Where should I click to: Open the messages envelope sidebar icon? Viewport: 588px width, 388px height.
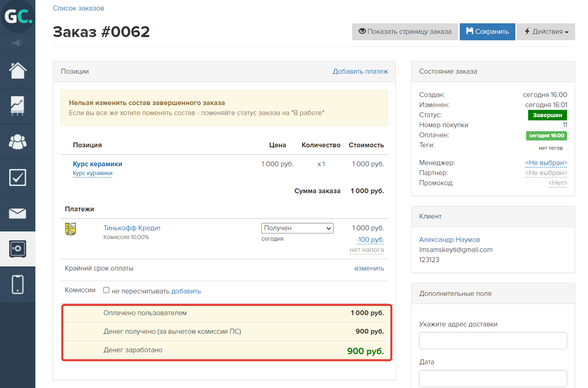click(18, 213)
